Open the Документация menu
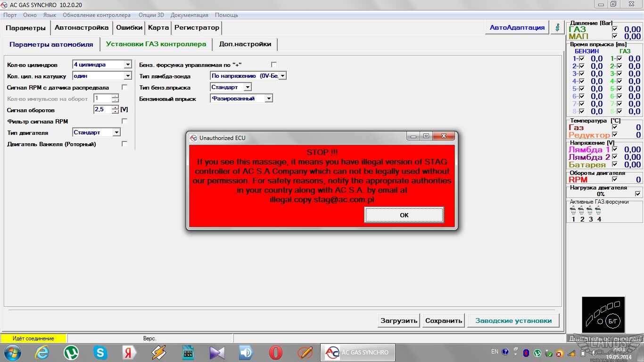 click(x=189, y=15)
